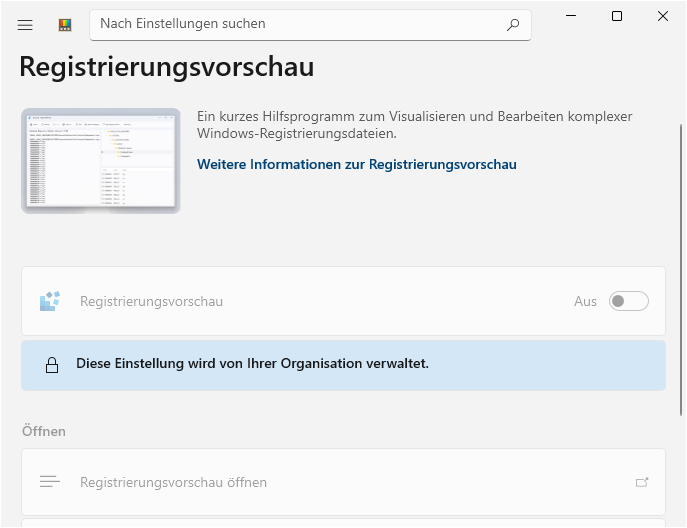Screen dimensions: 687x528
Task: Open link 'Weitere Informationen zur Registrierungsvorschau'
Action: (357, 164)
